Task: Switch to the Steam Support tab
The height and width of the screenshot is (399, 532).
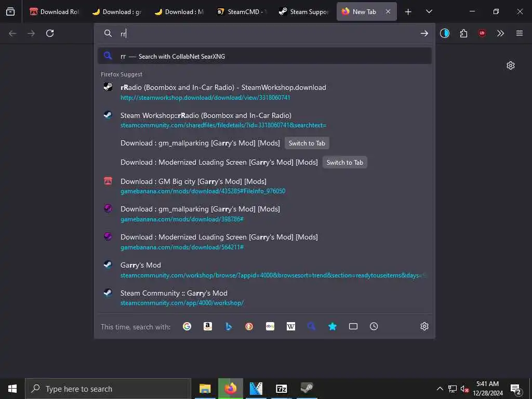Action: (x=304, y=12)
